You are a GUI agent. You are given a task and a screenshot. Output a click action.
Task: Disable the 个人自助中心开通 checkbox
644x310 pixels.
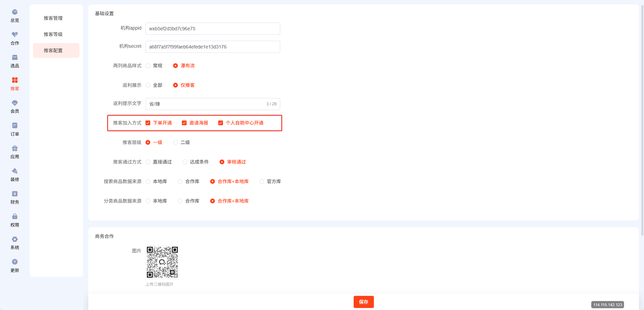tap(221, 123)
